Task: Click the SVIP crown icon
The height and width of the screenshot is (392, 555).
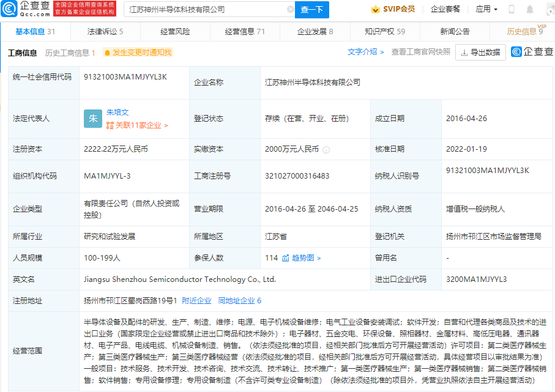Action: click(375, 9)
